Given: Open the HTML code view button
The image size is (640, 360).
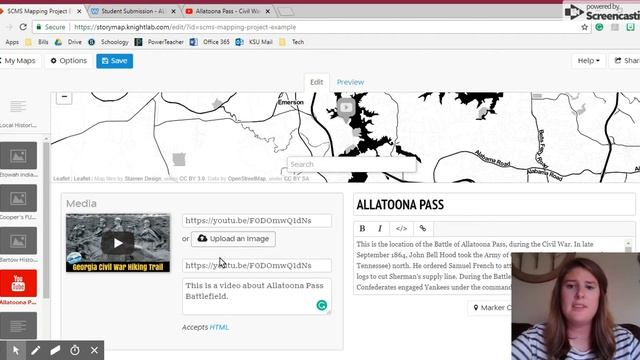Looking at the screenshot, I should (401, 229).
